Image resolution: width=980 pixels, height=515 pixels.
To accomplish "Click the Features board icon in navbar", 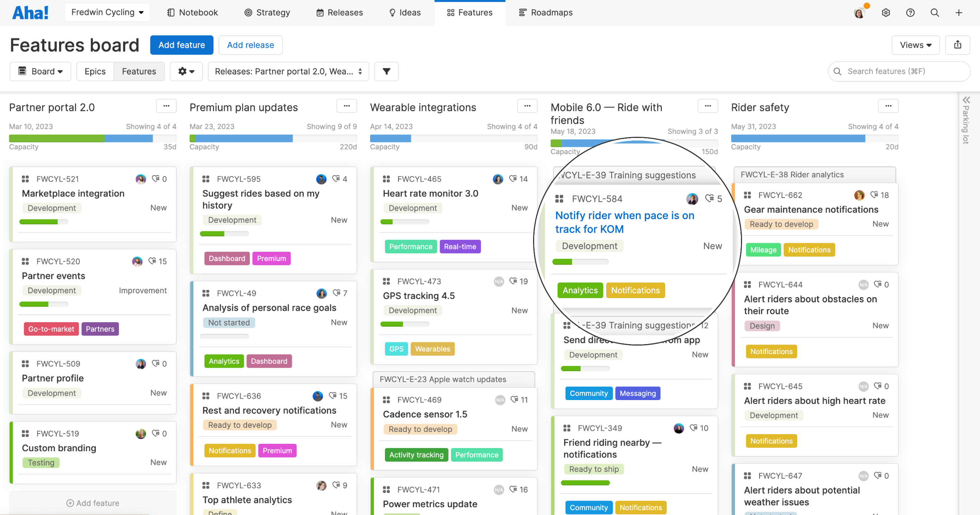I will (450, 12).
